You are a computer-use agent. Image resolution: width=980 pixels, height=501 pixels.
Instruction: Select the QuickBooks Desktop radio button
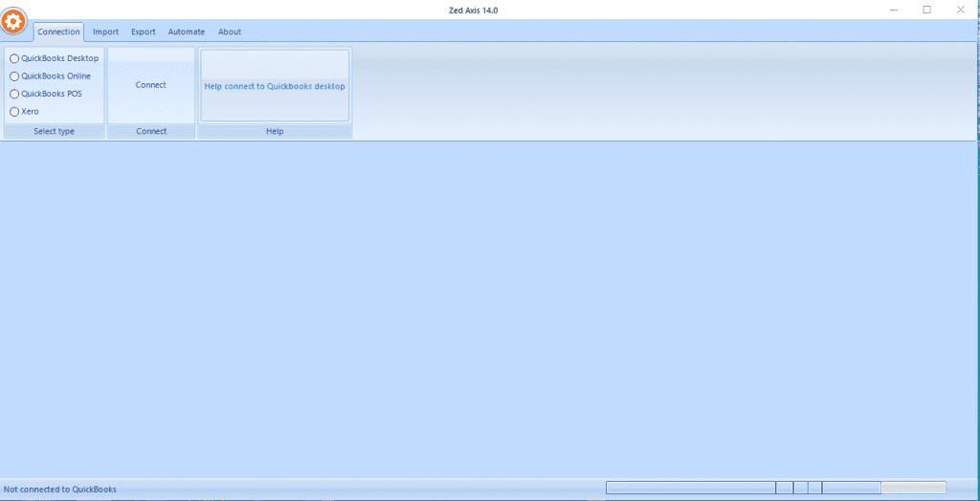click(x=14, y=58)
